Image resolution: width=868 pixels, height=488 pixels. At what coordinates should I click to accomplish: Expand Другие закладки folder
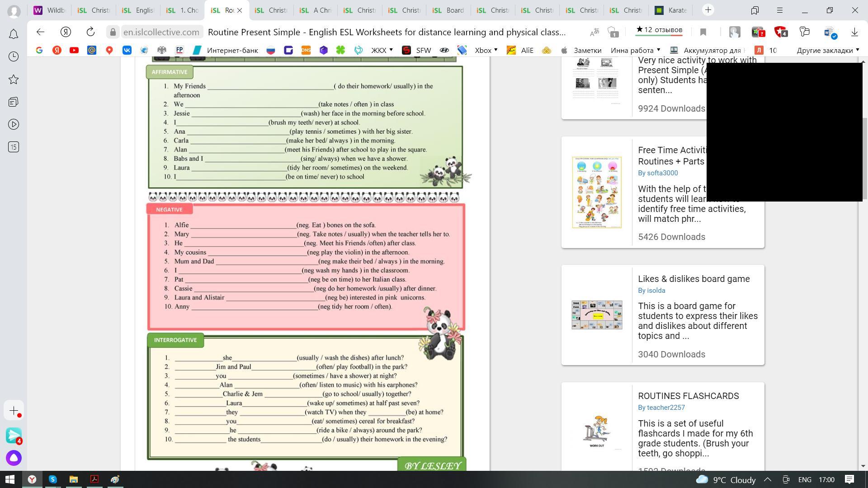[827, 50]
